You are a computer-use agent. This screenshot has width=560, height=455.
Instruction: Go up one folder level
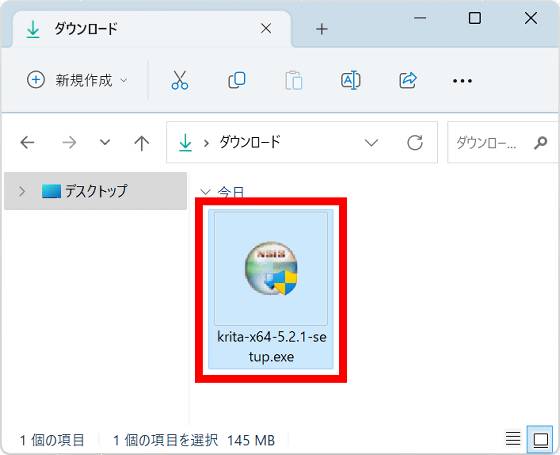(x=142, y=143)
